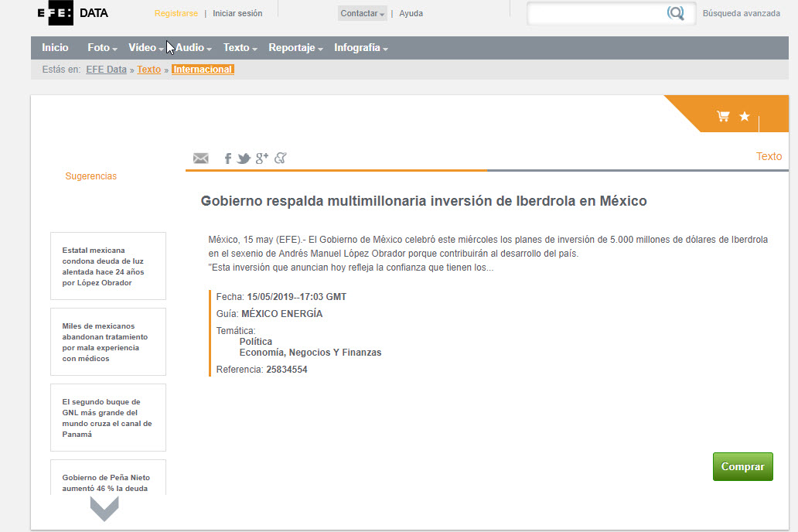
Task: Open suggestion 'Estatal mexicana condona deuda de luz'
Action: 108,266
